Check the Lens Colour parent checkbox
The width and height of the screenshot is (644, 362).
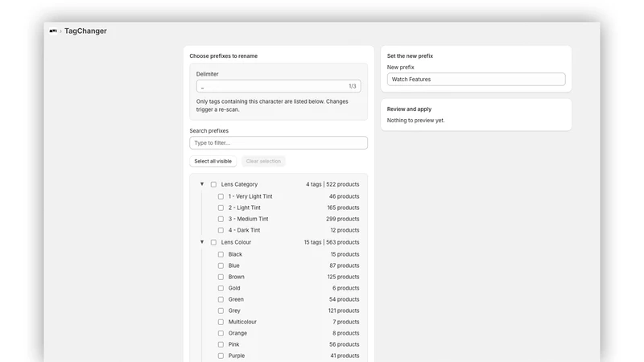(x=213, y=242)
